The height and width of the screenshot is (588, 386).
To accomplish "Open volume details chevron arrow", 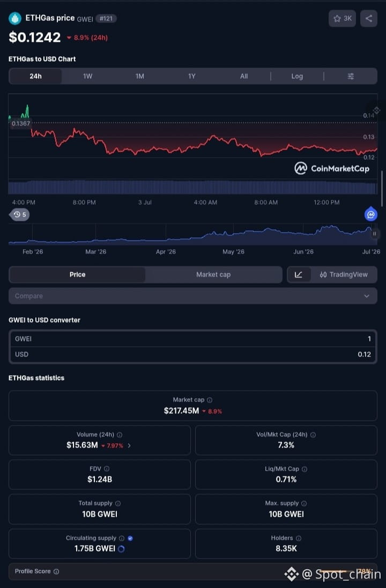I will (x=129, y=445).
